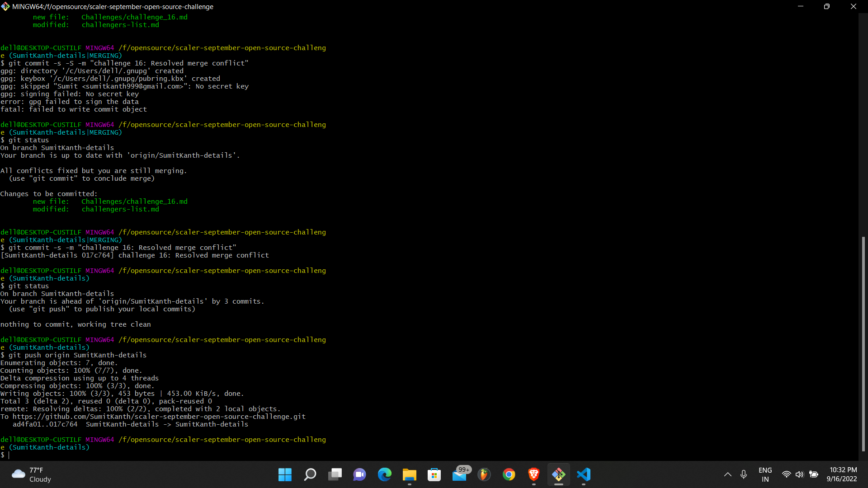Open FL Studio from the taskbar
Viewport: 868px width, 488px height.
click(x=484, y=475)
